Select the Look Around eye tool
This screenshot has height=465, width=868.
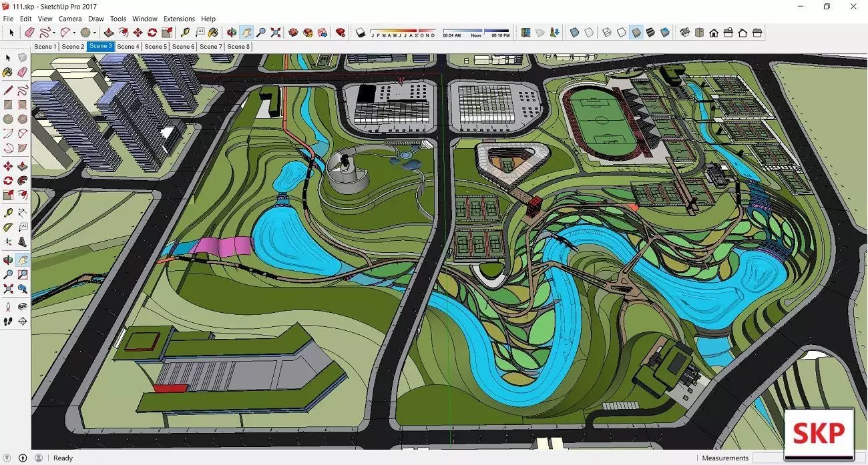coord(23,307)
